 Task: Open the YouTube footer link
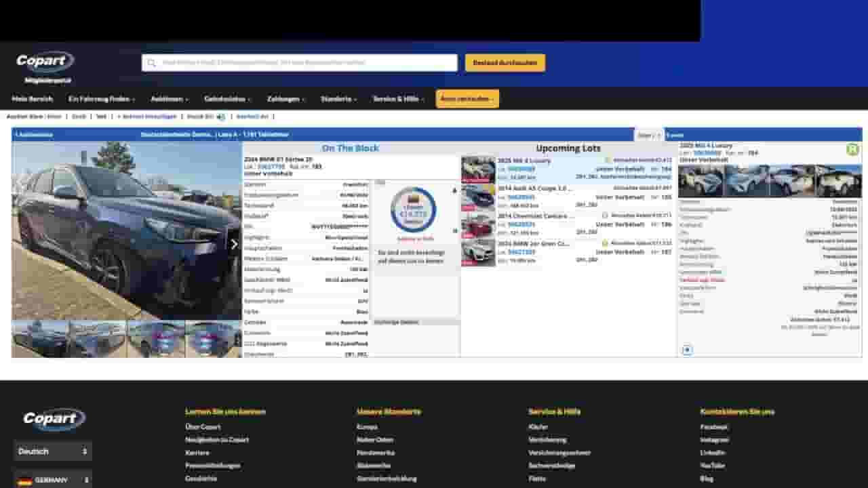tap(713, 466)
